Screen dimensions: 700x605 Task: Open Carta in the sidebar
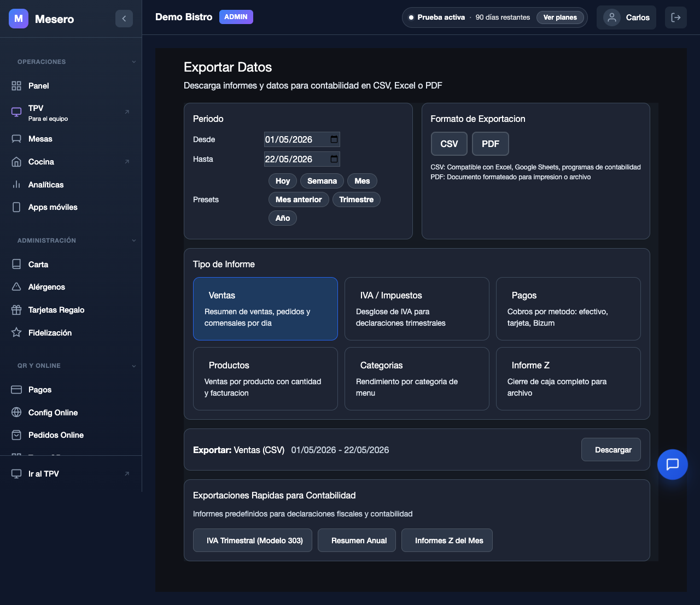[x=71, y=265]
